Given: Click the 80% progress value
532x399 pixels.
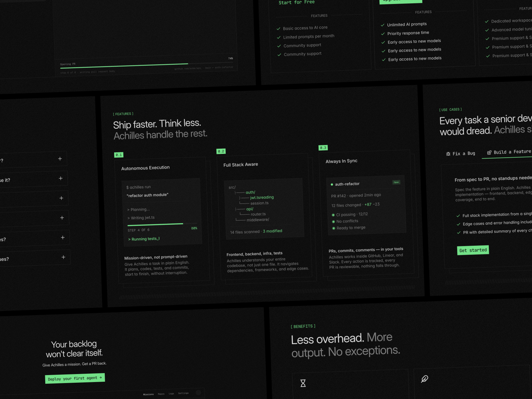Looking at the screenshot, I should (194, 228).
